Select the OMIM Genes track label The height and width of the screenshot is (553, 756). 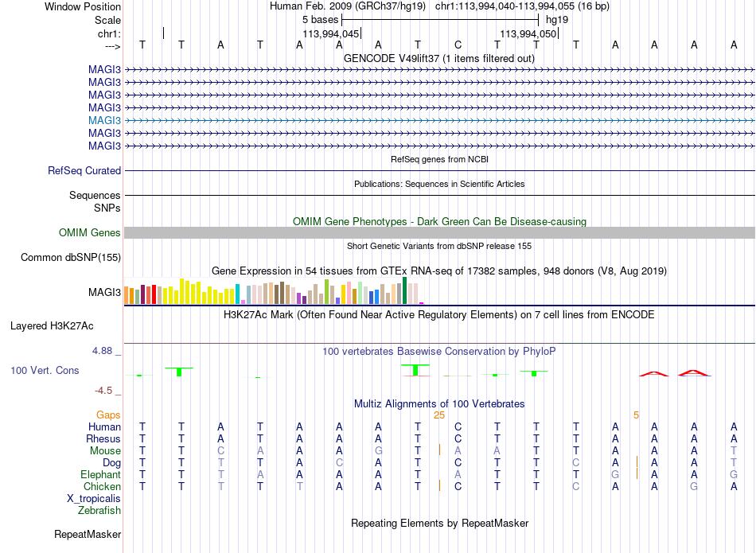tap(90, 233)
